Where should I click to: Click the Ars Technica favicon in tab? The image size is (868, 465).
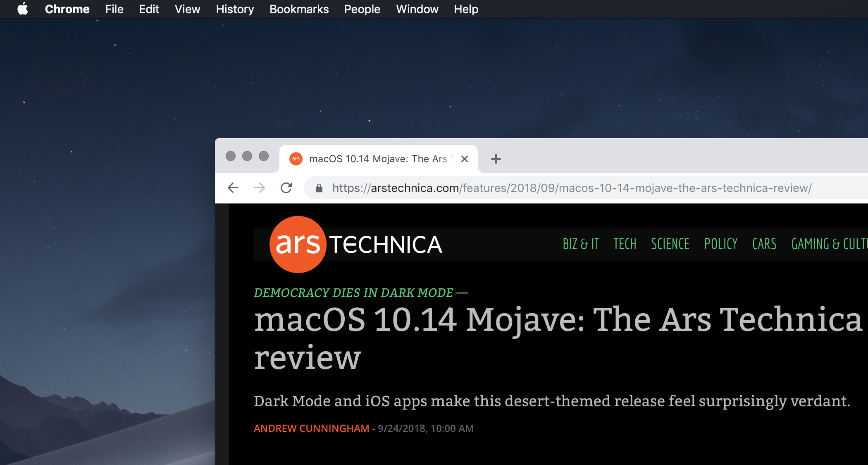[x=297, y=158]
